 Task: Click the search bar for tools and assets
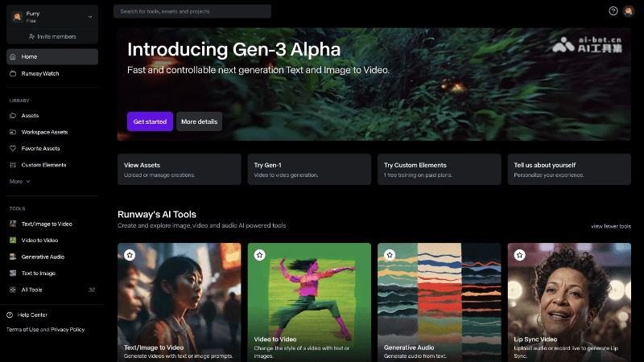[192, 11]
